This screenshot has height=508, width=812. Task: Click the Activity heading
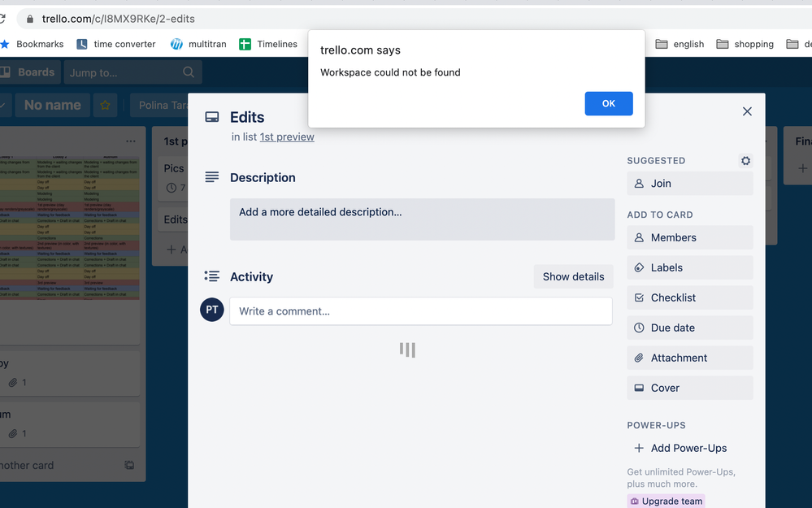pyautogui.click(x=251, y=276)
